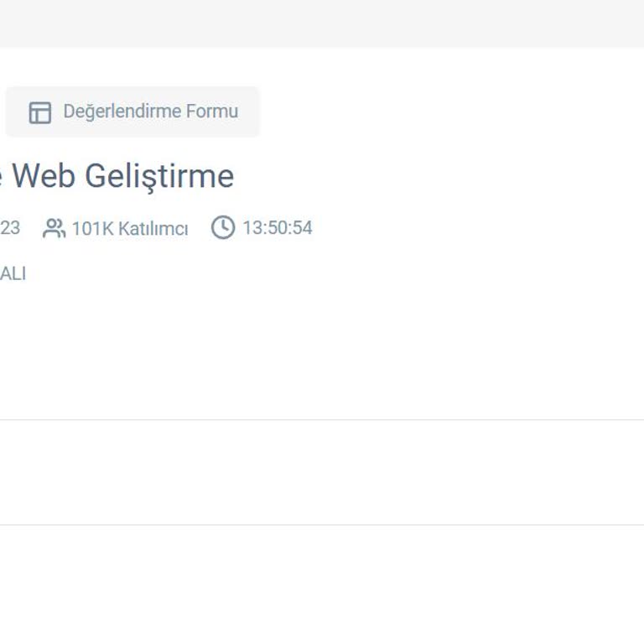The width and height of the screenshot is (644, 644).
Task: Click the clock duration icon
Action: (223, 227)
